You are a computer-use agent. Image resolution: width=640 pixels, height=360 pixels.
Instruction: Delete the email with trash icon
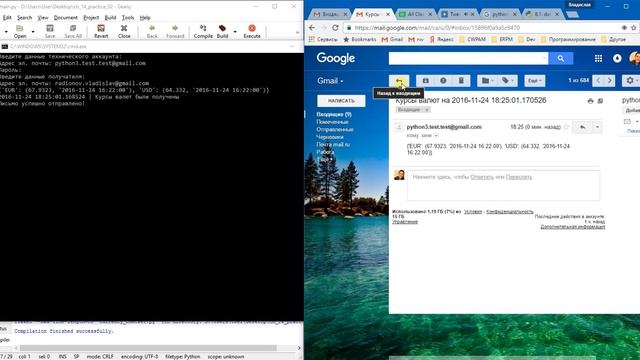[x=461, y=81]
